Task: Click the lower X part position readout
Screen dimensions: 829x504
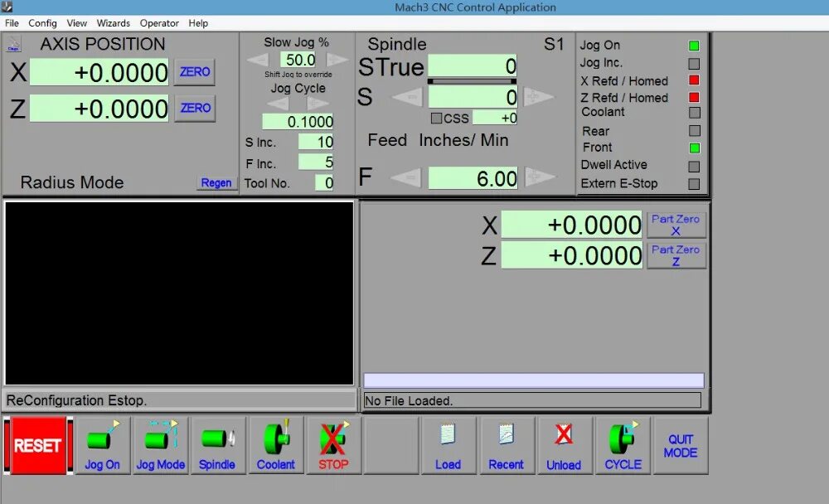Action: tap(571, 225)
